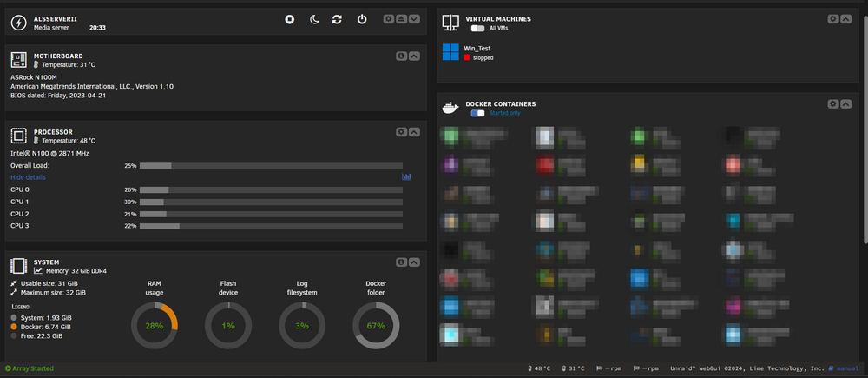Toggle the Started only switch
868x378 pixels.
click(477, 113)
